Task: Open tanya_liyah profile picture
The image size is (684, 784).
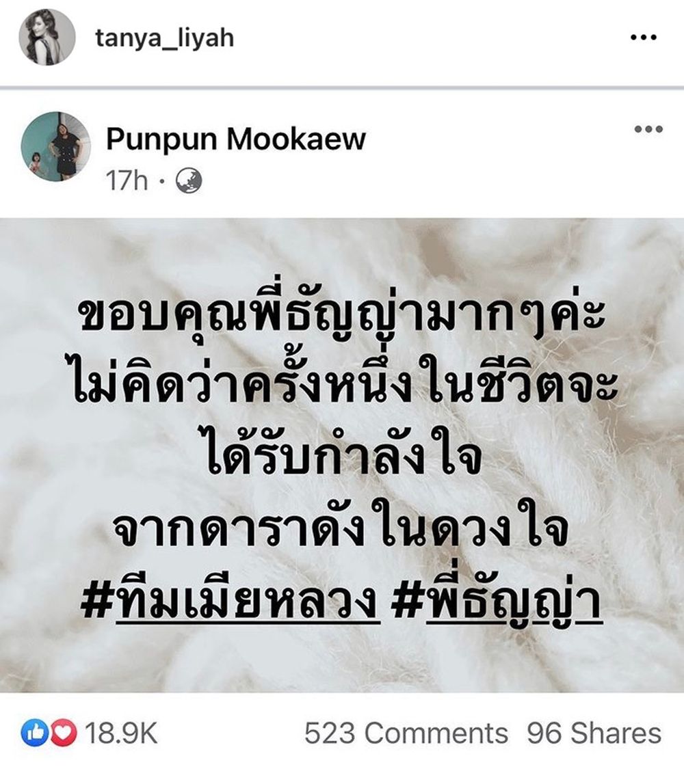Action: click(x=47, y=37)
